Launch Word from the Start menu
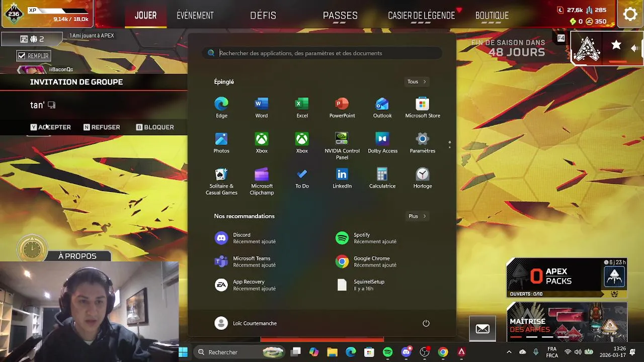This screenshot has height=362, width=644. coord(262,108)
